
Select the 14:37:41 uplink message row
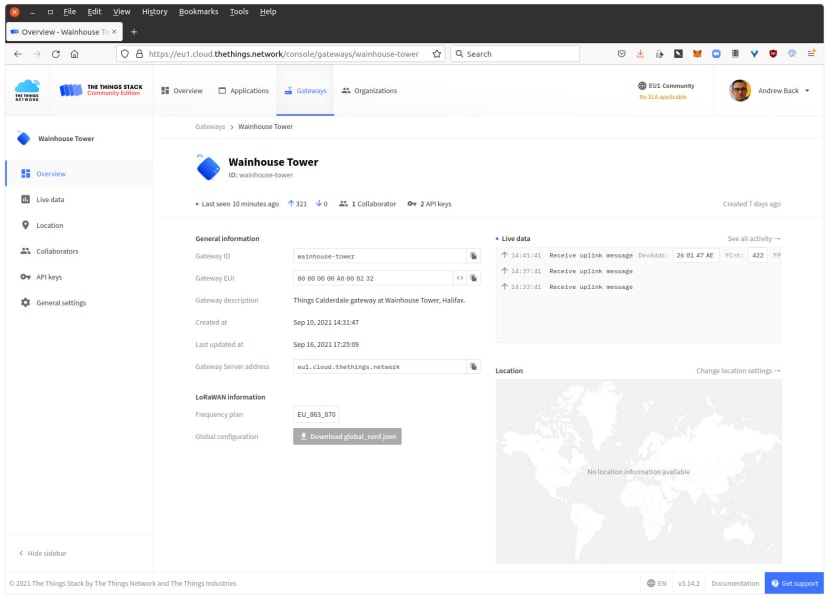639,271
